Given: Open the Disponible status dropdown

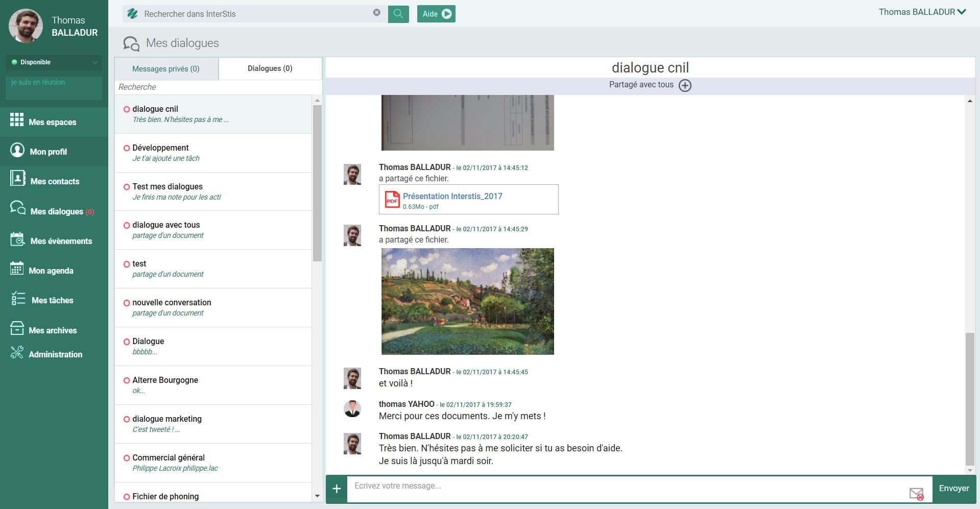Looking at the screenshot, I should tap(54, 62).
